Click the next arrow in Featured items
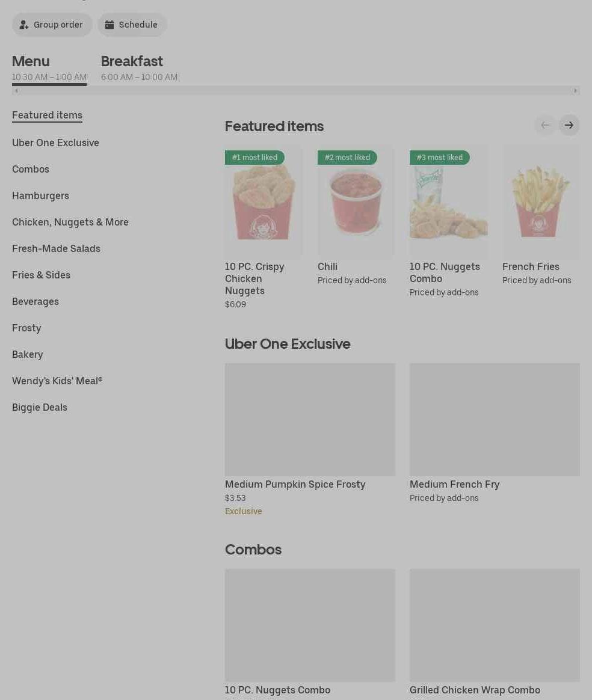Viewport: 592px width, 700px height. point(569,126)
